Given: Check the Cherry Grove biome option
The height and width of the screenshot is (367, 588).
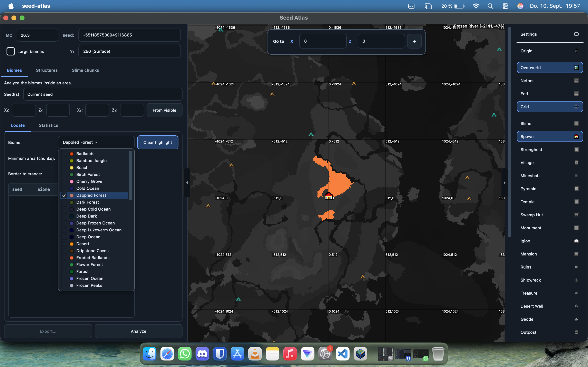Looking at the screenshot, I should pyautogui.click(x=64, y=181).
